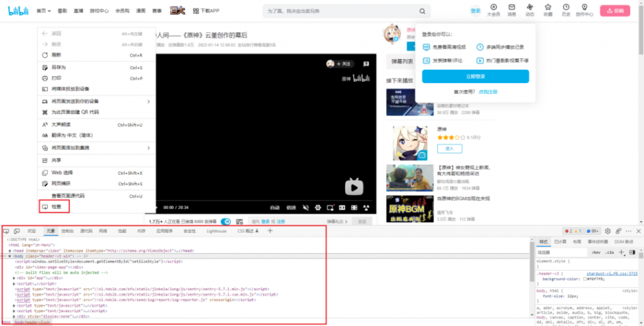Click the bilibili logo in header
This screenshot has width=644, height=326.
pos(17,11)
